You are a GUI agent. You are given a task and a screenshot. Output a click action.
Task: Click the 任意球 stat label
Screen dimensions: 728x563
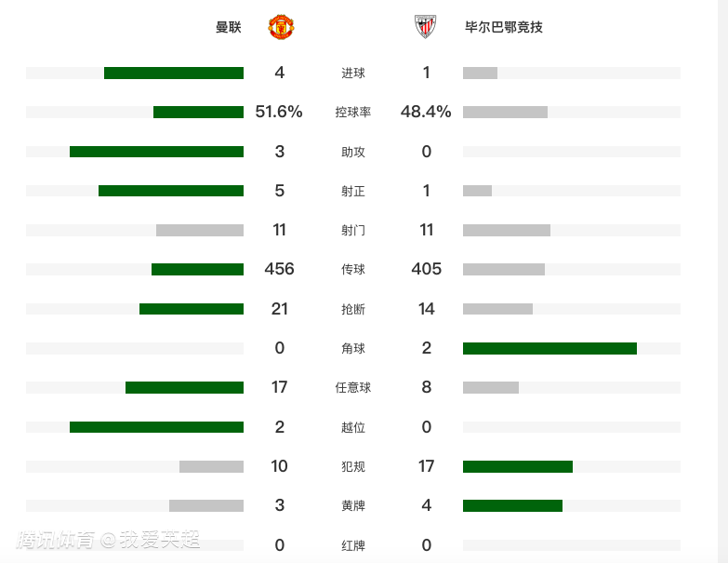point(353,387)
